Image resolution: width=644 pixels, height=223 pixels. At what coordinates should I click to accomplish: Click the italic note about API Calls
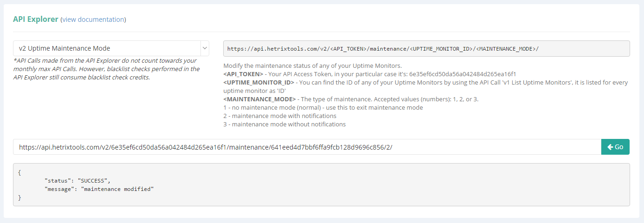point(107,69)
